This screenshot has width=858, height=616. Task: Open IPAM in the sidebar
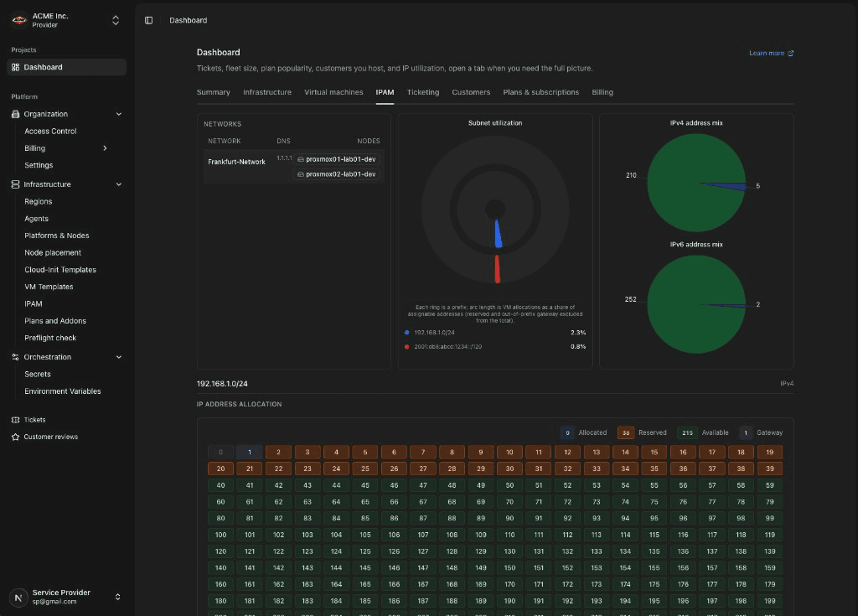pos(34,304)
